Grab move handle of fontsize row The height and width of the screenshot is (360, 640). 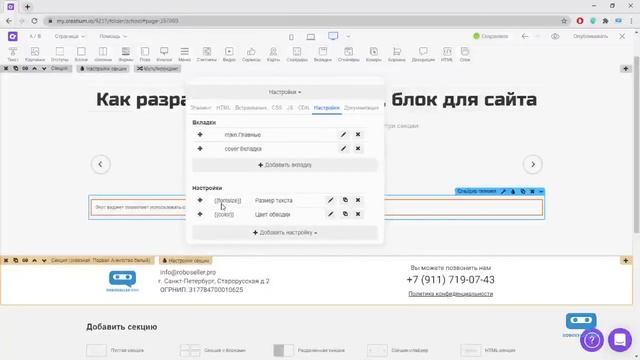[x=200, y=200]
